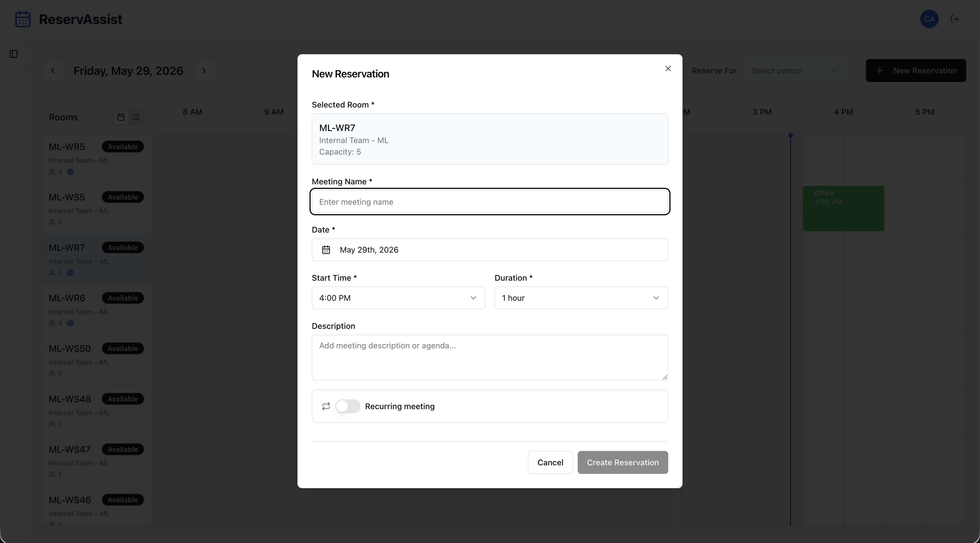
Task: Click the Friday, May 29, 2026 date heading
Action: (128, 71)
